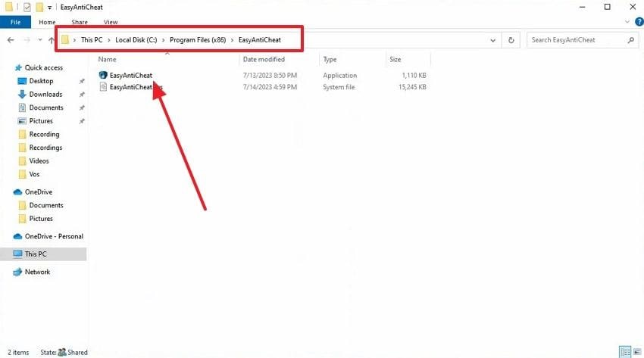This screenshot has height=358, width=644.
Task: Click the Application type cell
Action: pyautogui.click(x=339, y=76)
